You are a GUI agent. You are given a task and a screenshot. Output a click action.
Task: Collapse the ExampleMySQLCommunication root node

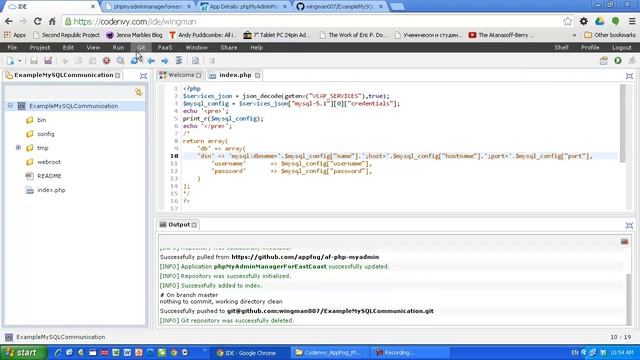click(x=10, y=106)
